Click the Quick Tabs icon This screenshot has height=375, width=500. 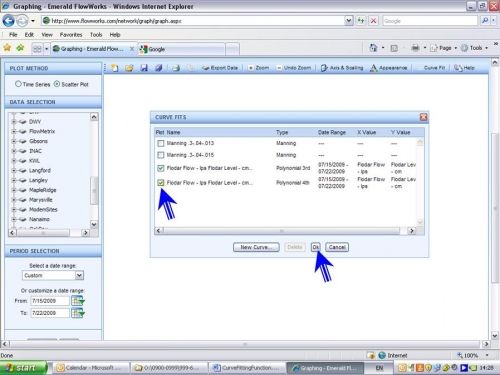37,49
